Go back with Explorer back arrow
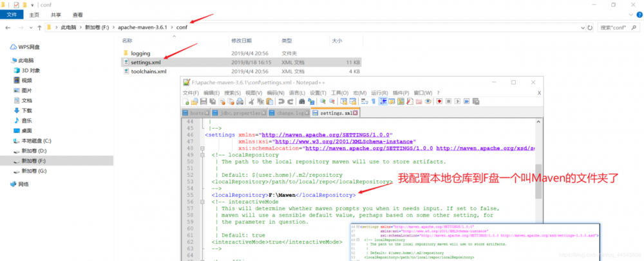Viewport: 644px width, 261px height. [9, 28]
